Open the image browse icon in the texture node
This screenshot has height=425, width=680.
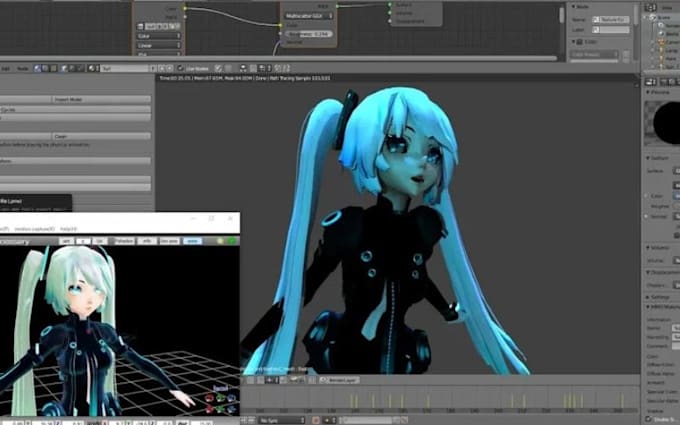pos(140,26)
